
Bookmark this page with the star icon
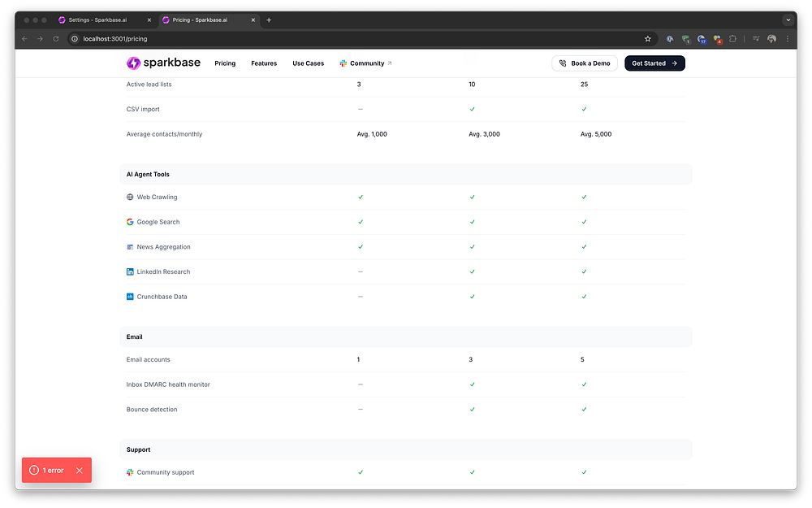(647, 39)
